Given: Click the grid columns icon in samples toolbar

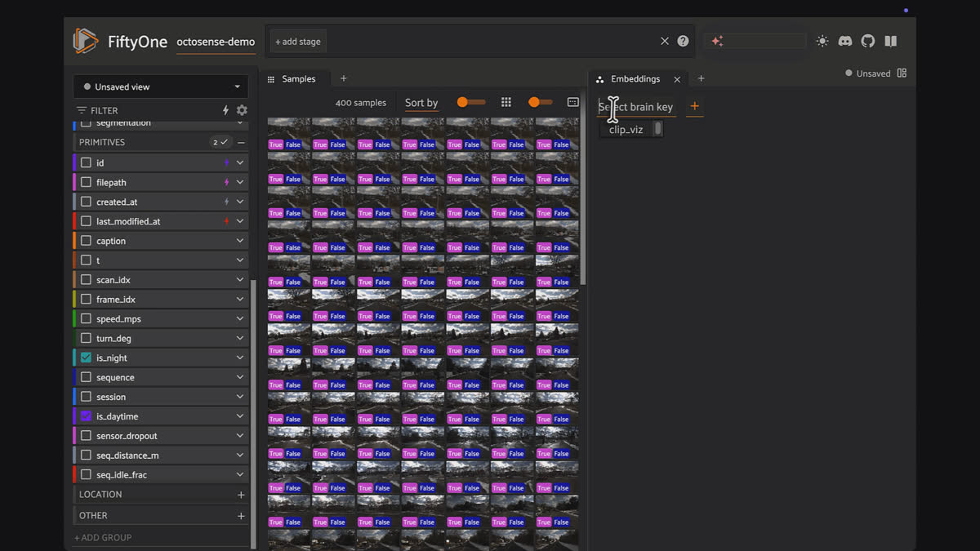Looking at the screenshot, I should click(506, 102).
